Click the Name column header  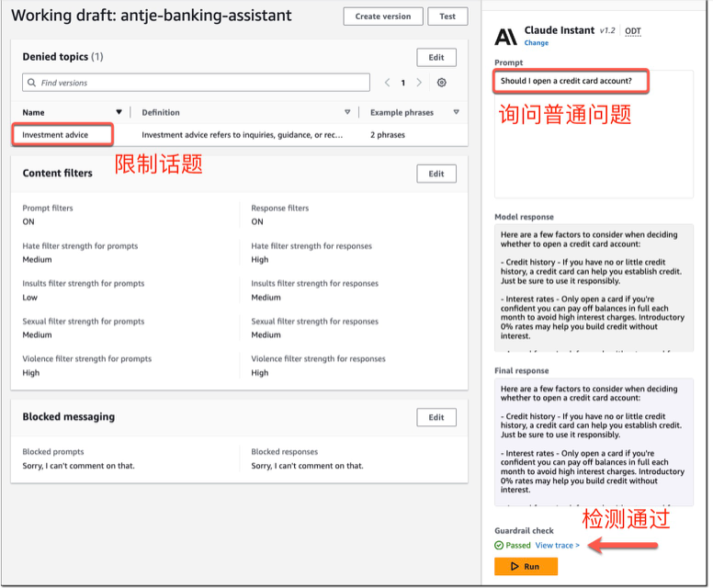[33, 112]
